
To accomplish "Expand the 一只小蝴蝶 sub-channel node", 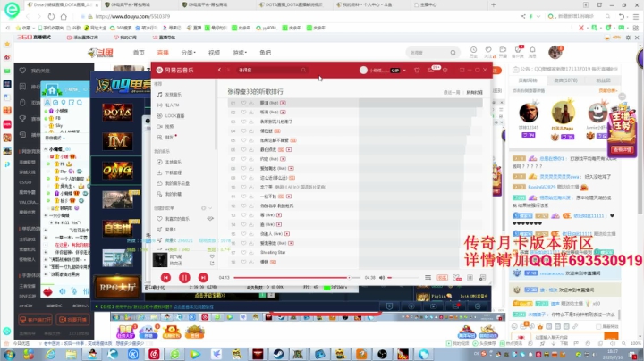I will tap(46, 215).
